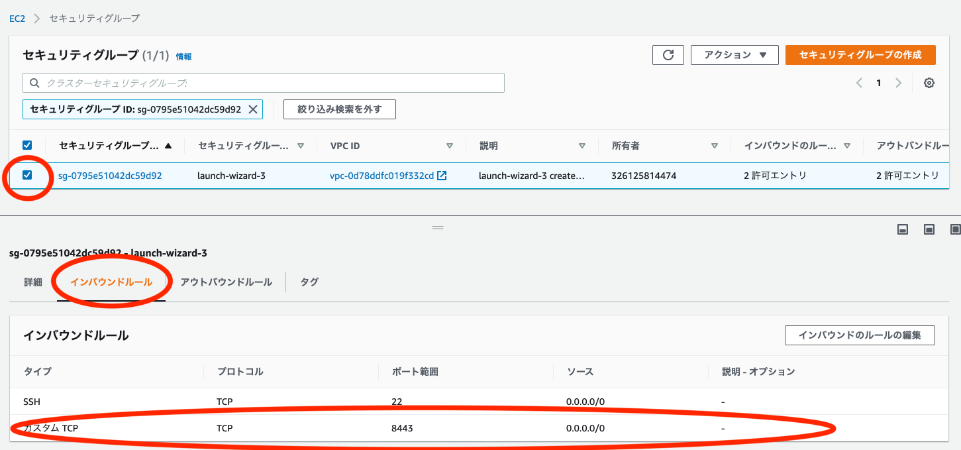Viewport: 961px width, 450px height.
Task: Go to previous page arrow in pagination
Action: tap(858, 83)
